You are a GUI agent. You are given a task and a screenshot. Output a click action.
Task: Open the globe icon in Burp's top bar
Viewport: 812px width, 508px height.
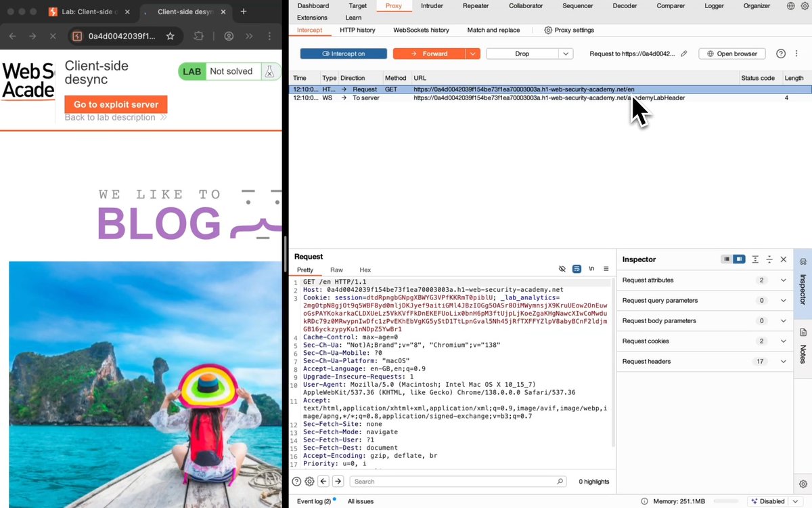click(791, 5)
